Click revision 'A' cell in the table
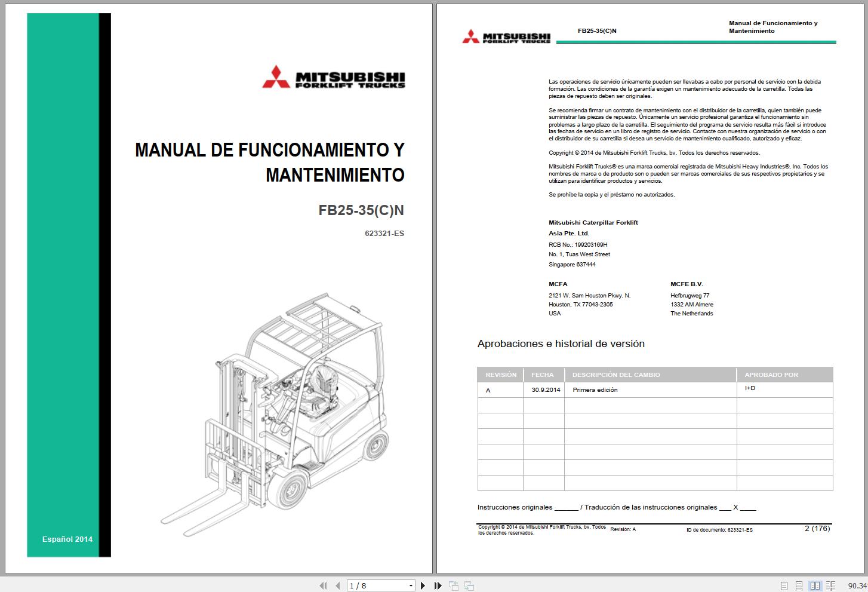 [488, 390]
